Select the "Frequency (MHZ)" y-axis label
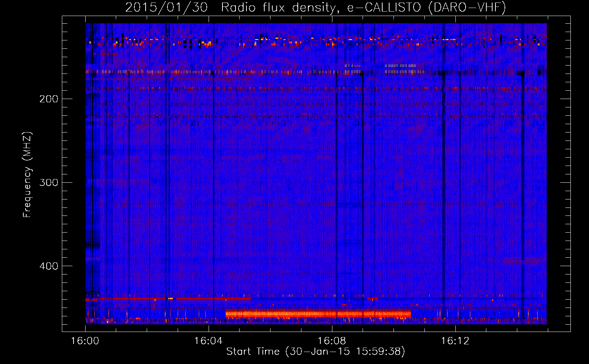The height and width of the screenshot is (364, 589). point(27,175)
